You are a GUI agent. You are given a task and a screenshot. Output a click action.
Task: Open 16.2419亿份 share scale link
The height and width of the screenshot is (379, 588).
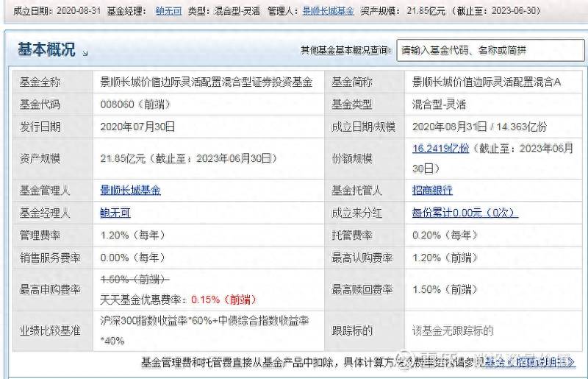(x=440, y=149)
